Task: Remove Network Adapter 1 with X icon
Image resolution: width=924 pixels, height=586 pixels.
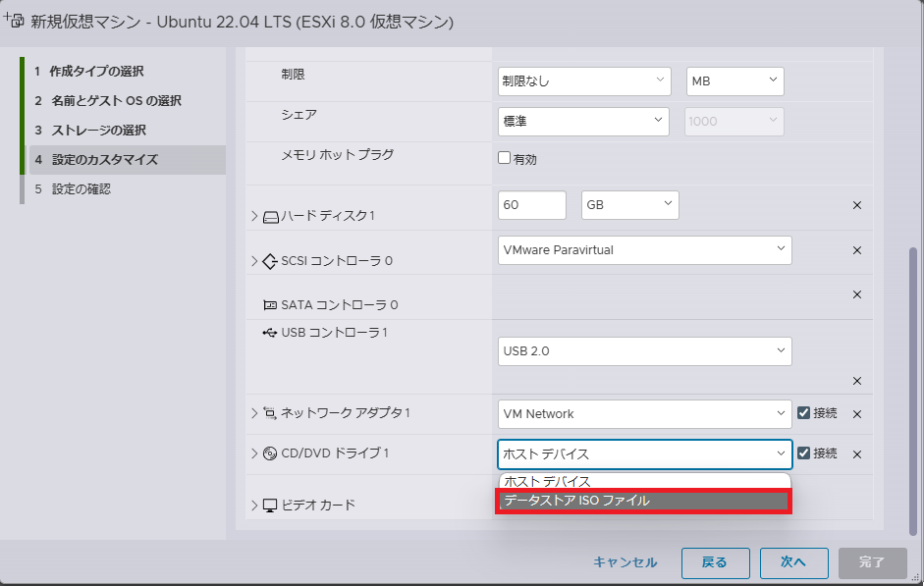Action: point(856,414)
